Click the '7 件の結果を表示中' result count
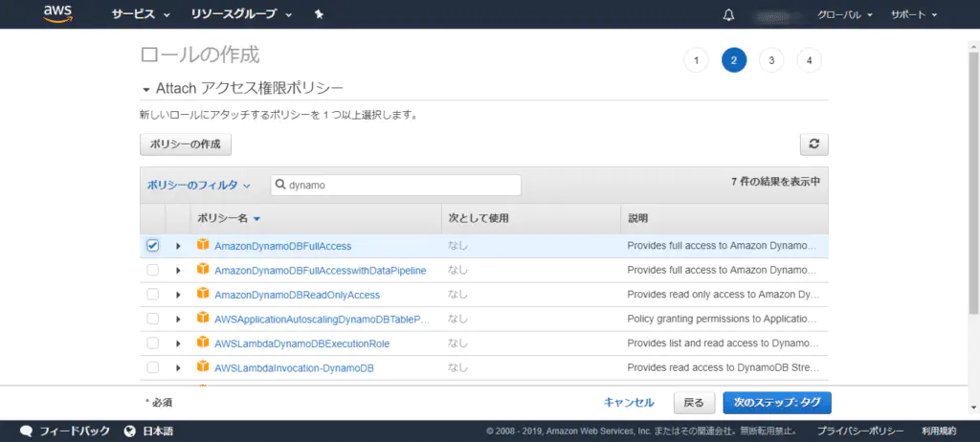The image size is (980, 442). pyautogui.click(x=775, y=182)
